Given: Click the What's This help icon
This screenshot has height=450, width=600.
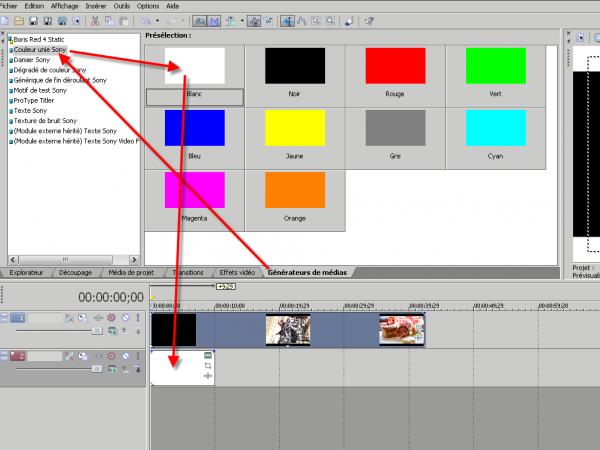Looking at the screenshot, I should point(369,20).
